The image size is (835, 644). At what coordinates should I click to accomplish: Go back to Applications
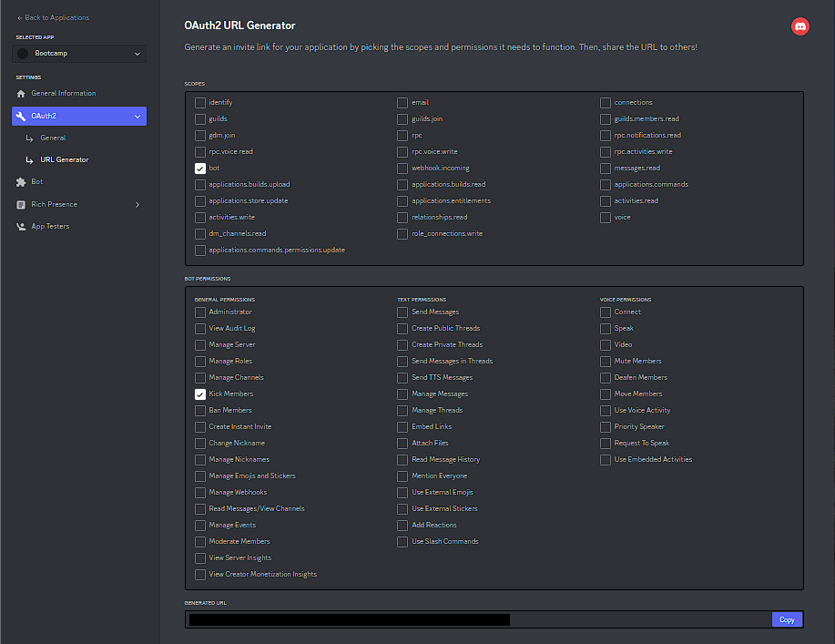pos(53,17)
